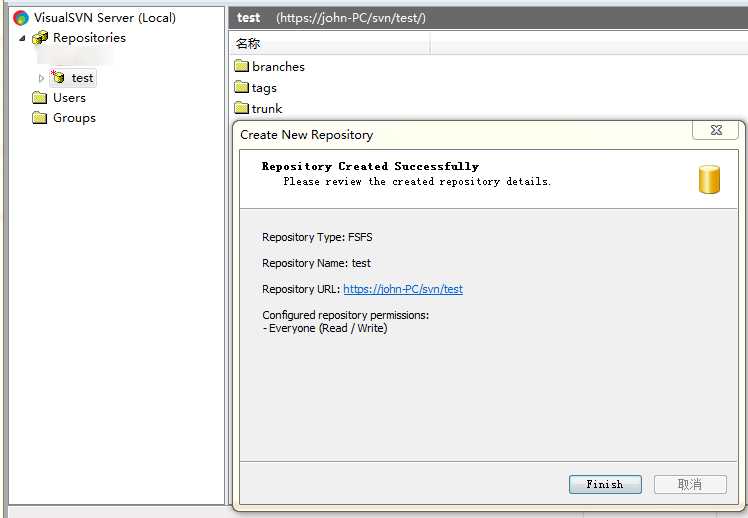Click the Repository Created Successfully heading

370,166
